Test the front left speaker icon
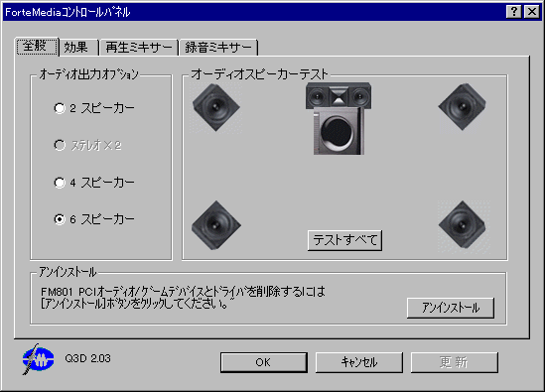The image size is (545, 392). pos(216,107)
